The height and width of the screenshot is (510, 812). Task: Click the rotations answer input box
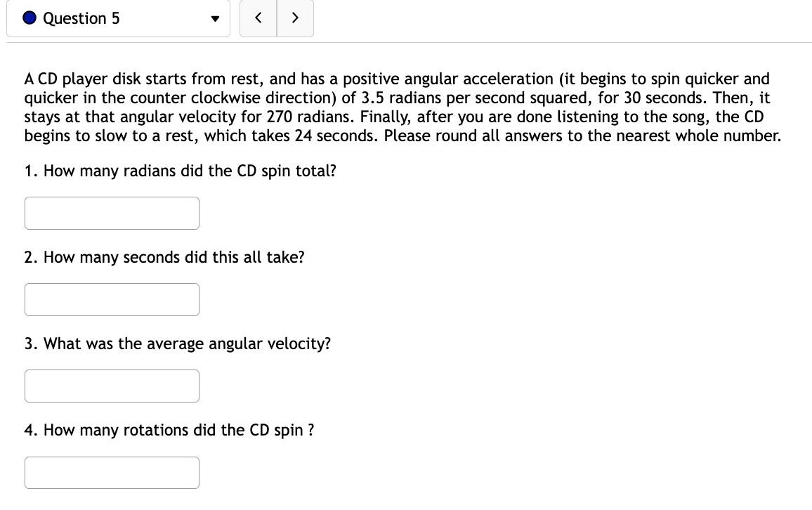pos(112,472)
